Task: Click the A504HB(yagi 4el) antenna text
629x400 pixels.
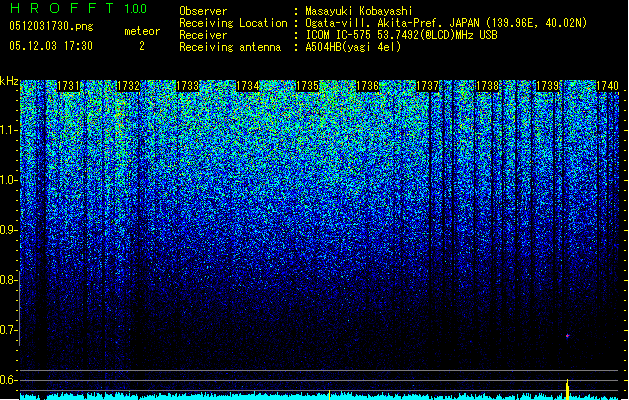Action: click(353, 47)
